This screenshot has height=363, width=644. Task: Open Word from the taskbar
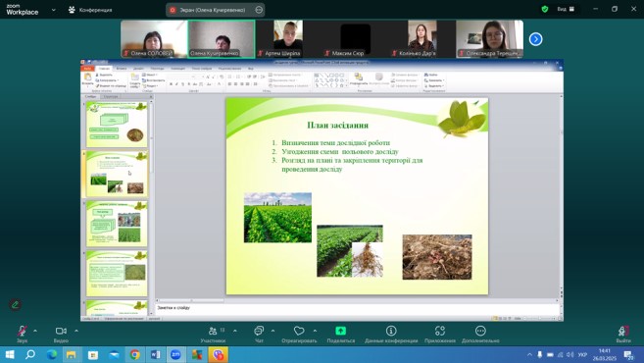[x=155, y=355]
